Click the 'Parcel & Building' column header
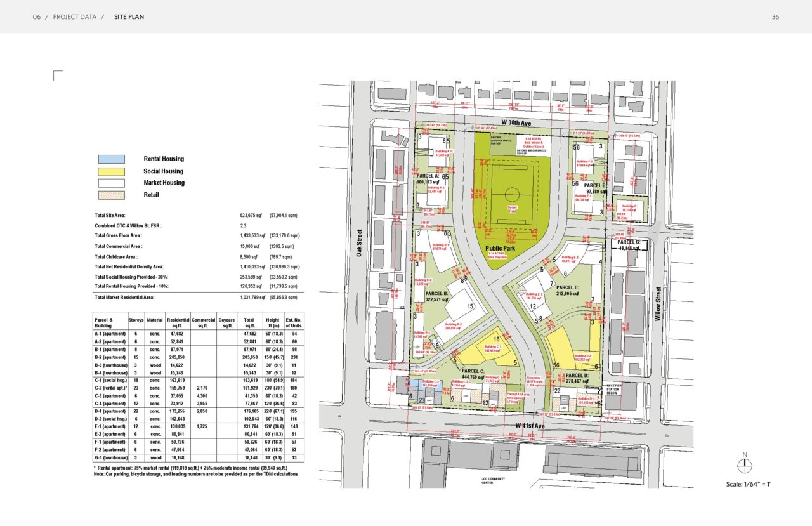 104,322
